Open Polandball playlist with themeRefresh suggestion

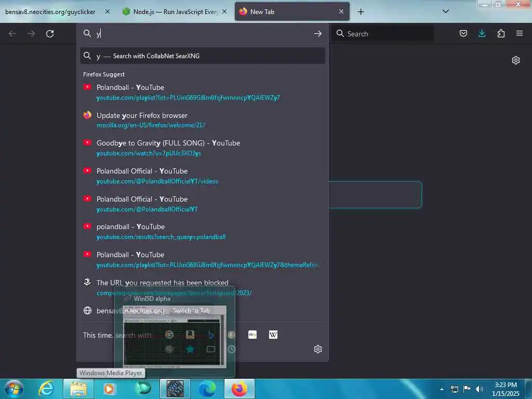pyautogui.click(x=203, y=260)
